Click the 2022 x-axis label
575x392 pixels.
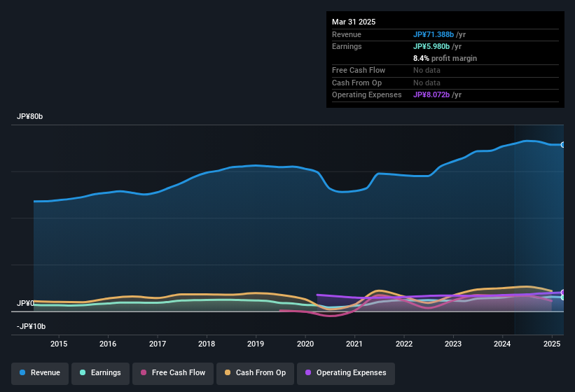[x=403, y=344]
